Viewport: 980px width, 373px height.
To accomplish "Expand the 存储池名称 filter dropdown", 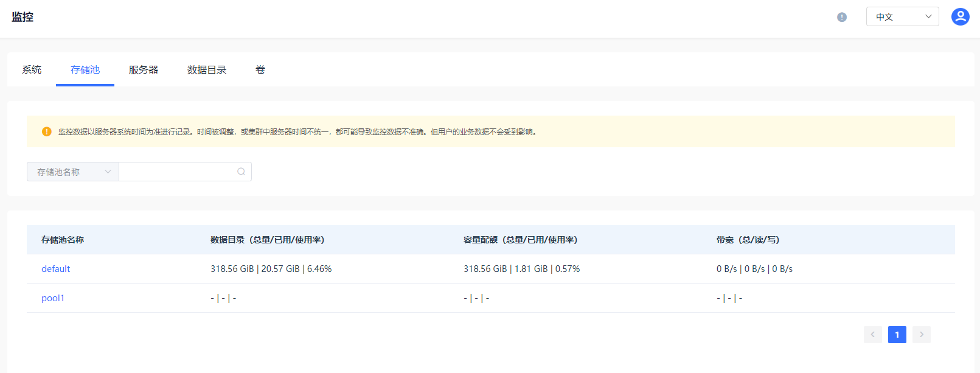I will coord(73,172).
